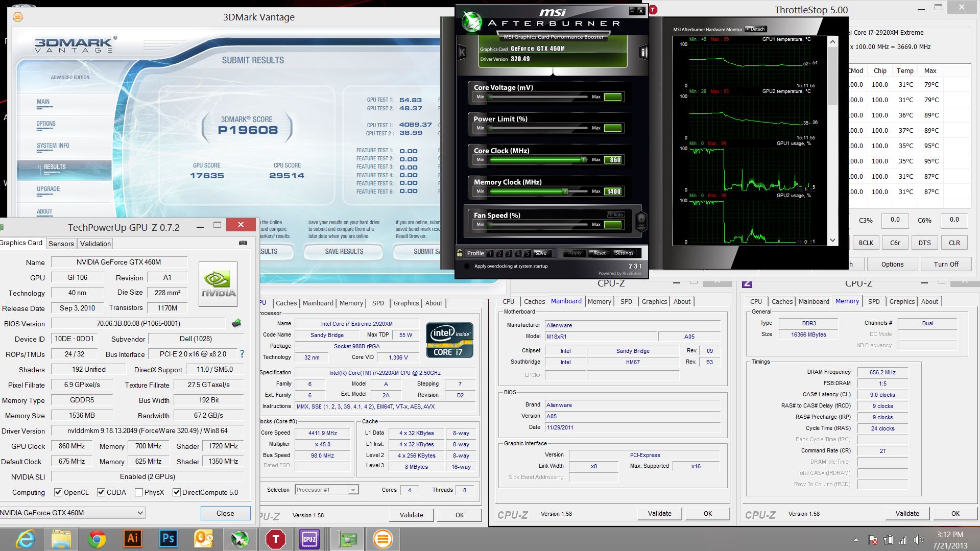Click Save Results in 3DMark Vantage
Image resolution: width=980 pixels, height=551 pixels.
point(344,251)
